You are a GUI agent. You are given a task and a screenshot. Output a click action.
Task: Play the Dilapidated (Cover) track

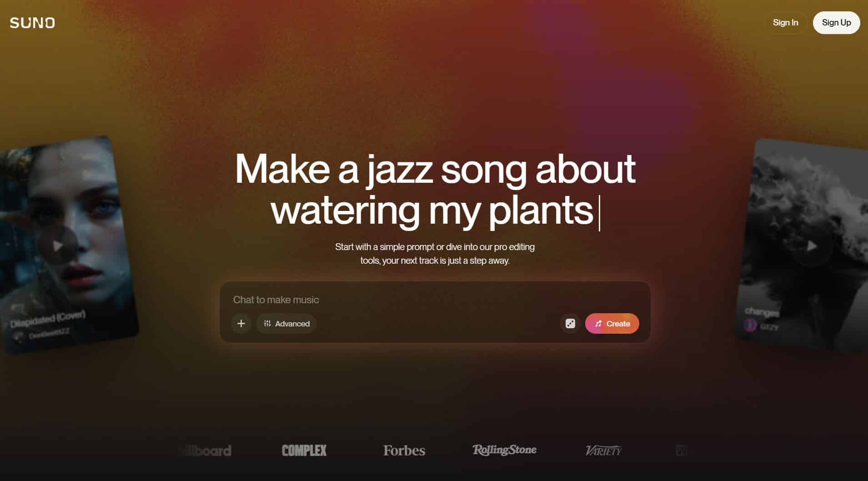tap(57, 246)
